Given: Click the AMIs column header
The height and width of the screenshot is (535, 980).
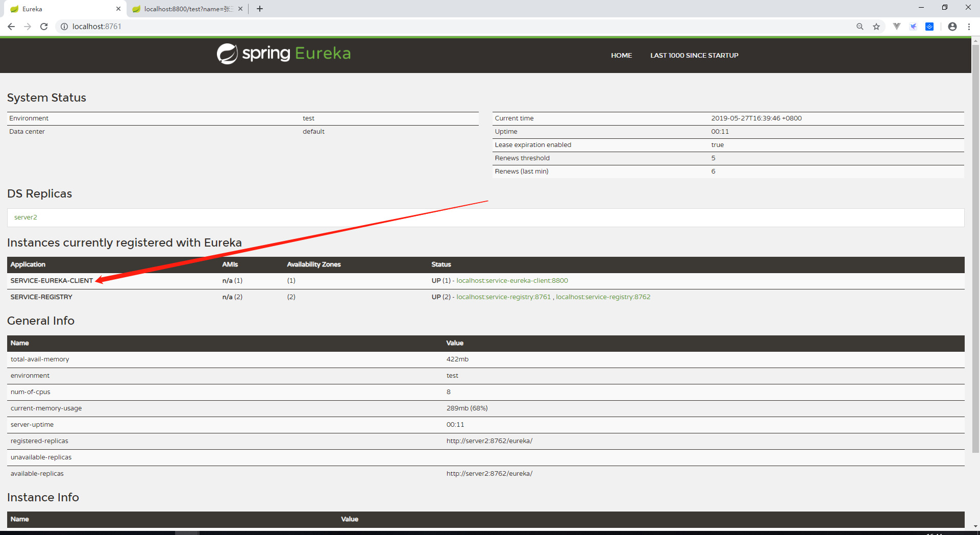Looking at the screenshot, I should coord(230,264).
